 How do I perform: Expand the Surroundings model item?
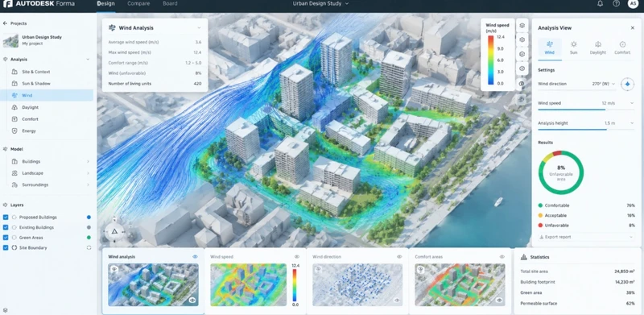pyautogui.click(x=88, y=184)
